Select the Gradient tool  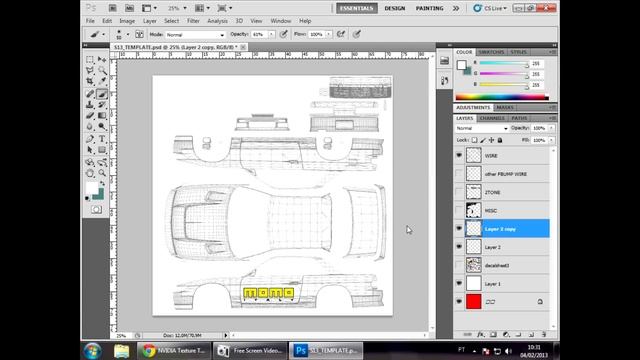pyautogui.click(x=102, y=116)
